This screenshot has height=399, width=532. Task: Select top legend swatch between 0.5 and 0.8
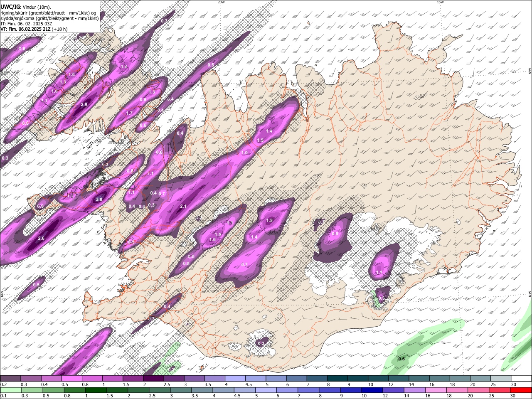coord(71,379)
